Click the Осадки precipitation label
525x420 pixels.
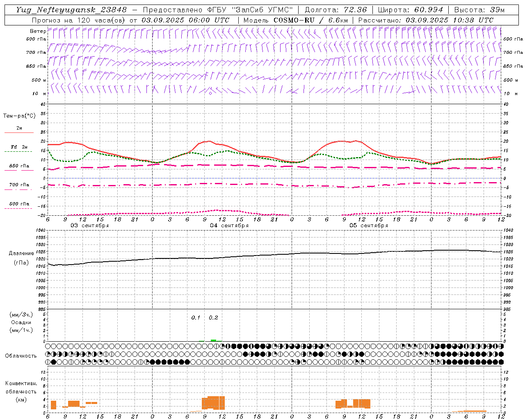(21, 322)
